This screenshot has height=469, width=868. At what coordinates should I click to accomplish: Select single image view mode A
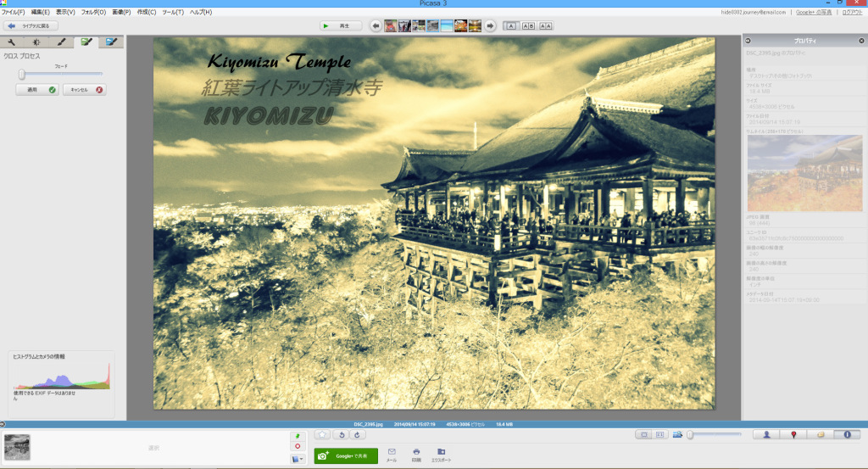point(511,25)
